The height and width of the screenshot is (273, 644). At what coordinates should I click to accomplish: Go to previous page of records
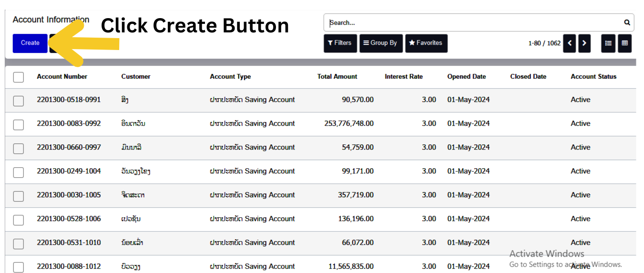pos(570,43)
